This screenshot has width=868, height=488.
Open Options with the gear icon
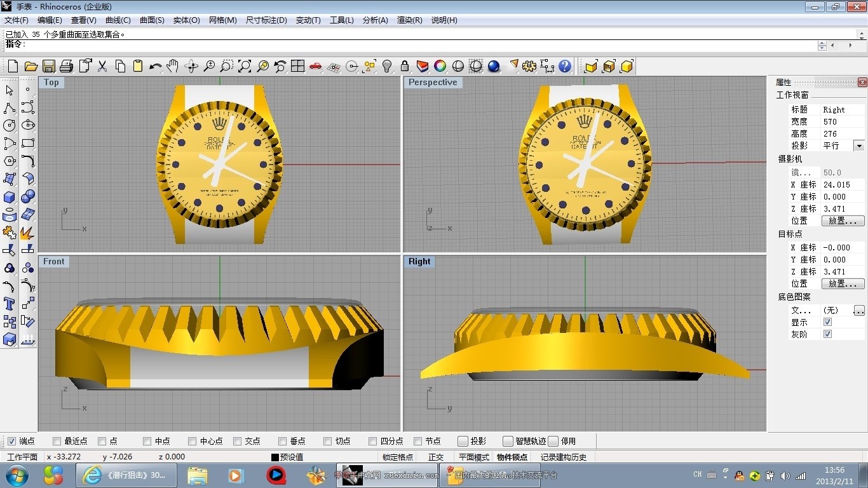click(529, 66)
